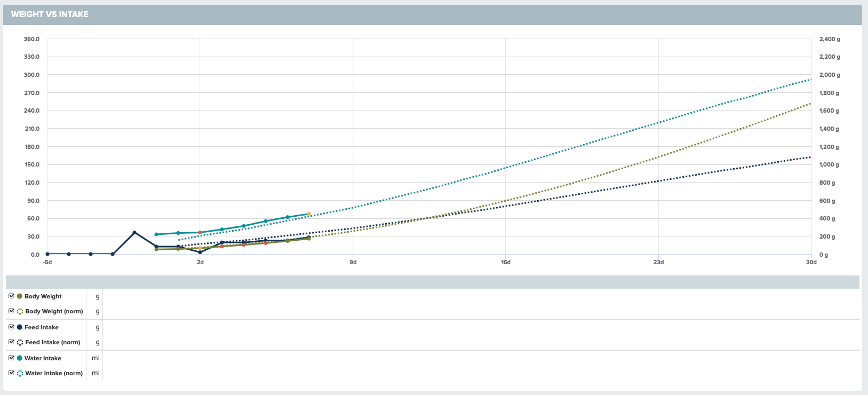Click the navy Feed Intake legend dot

point(20,327)
